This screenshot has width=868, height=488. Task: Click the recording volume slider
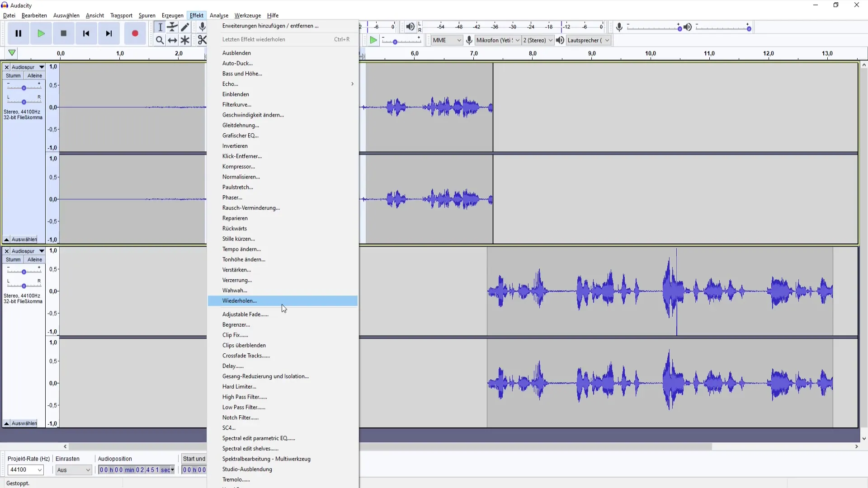pos(654,28)
